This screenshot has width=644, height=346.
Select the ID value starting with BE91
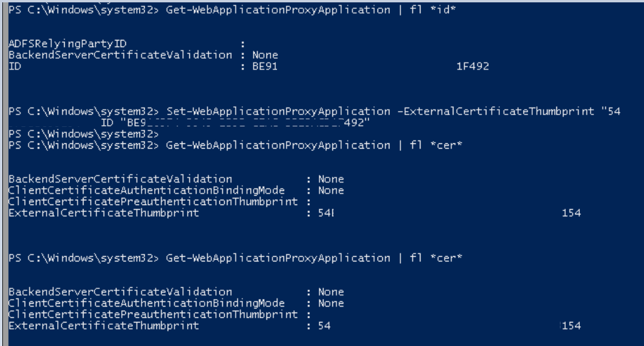point(265,66)
